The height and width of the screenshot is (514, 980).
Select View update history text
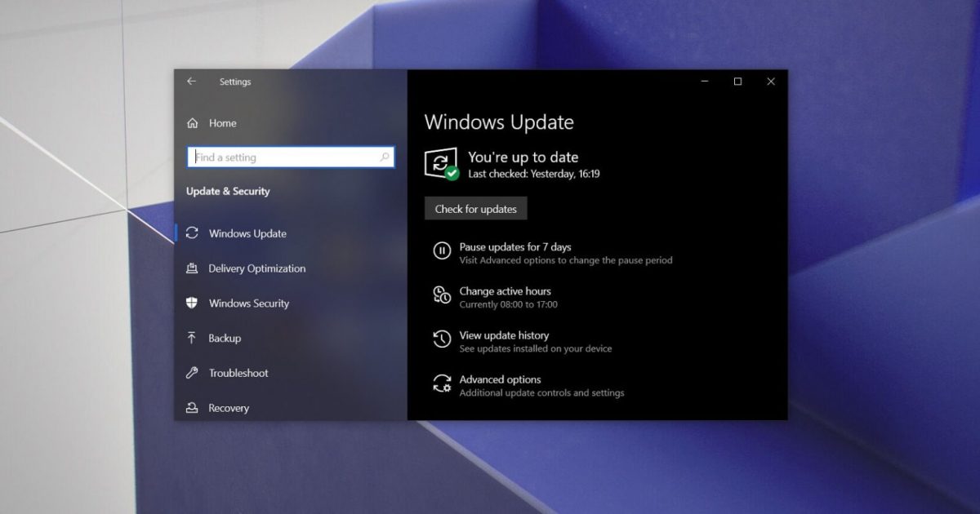click(x=504, y=335)
